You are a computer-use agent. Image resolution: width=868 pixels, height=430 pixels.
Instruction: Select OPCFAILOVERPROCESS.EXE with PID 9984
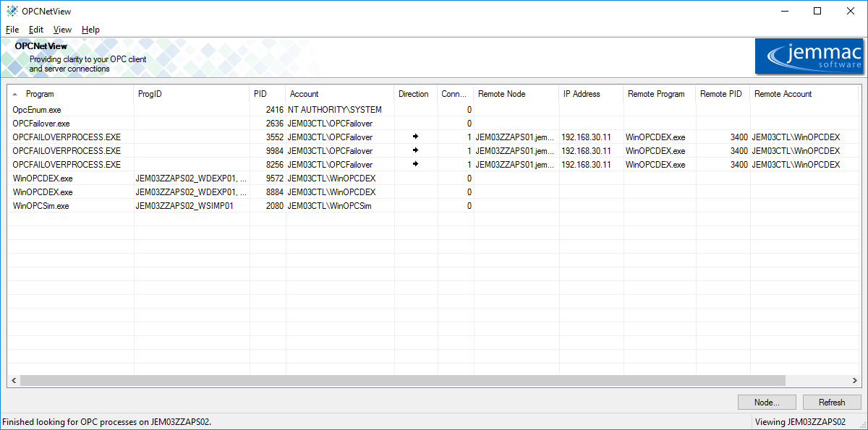click(x=433, y=150)
